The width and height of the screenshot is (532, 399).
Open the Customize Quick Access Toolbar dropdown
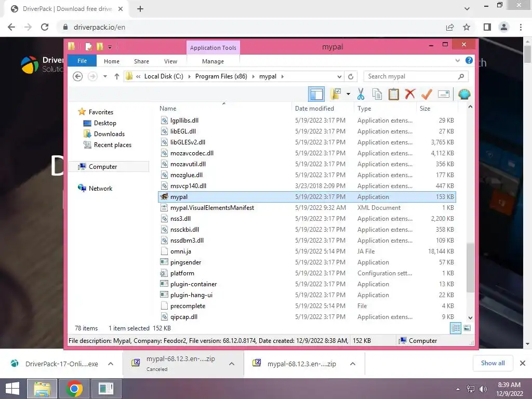point(110,47)
